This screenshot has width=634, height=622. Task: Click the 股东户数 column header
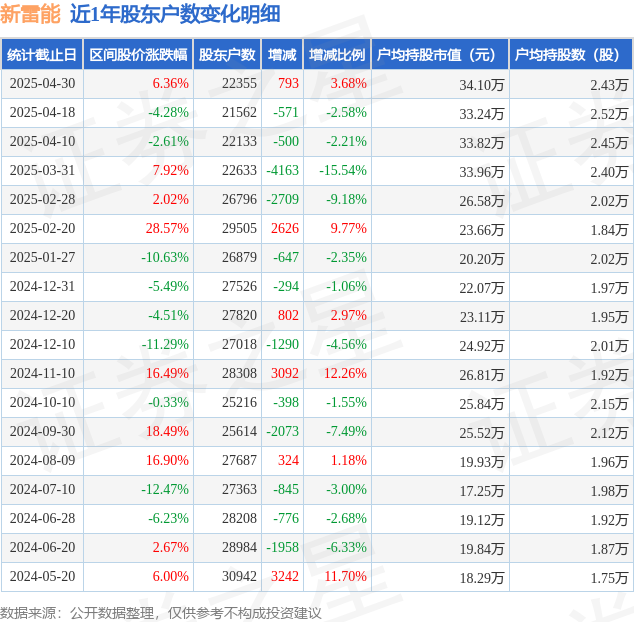[227, 55]
